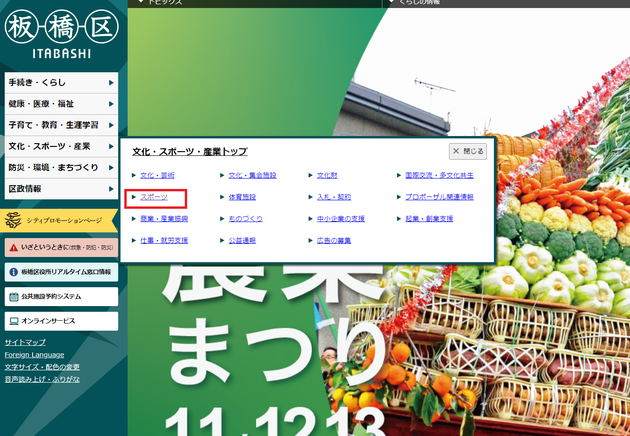Close the popup with the 閉じる button
Viewport: 630px width, 436px height.
(x=468, y=151)
